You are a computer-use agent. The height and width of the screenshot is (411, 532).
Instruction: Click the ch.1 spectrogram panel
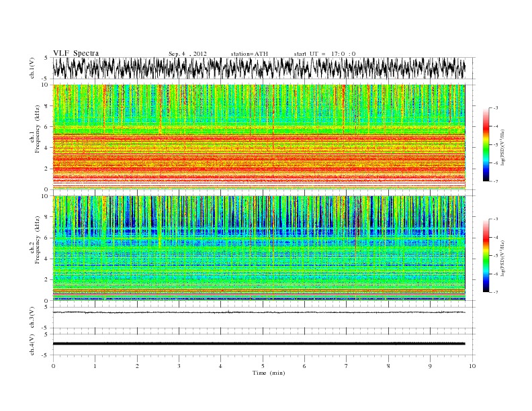tap(259, 137)
